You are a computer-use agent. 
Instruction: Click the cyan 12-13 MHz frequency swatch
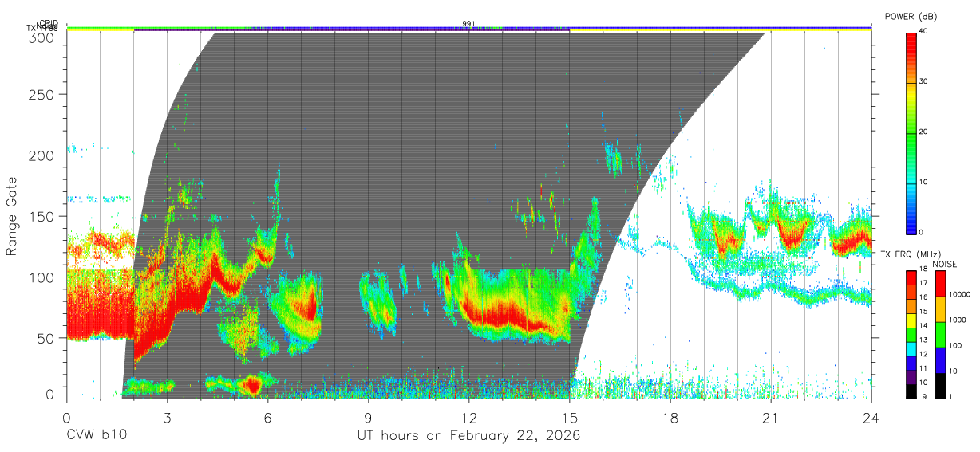click(911, 349)
